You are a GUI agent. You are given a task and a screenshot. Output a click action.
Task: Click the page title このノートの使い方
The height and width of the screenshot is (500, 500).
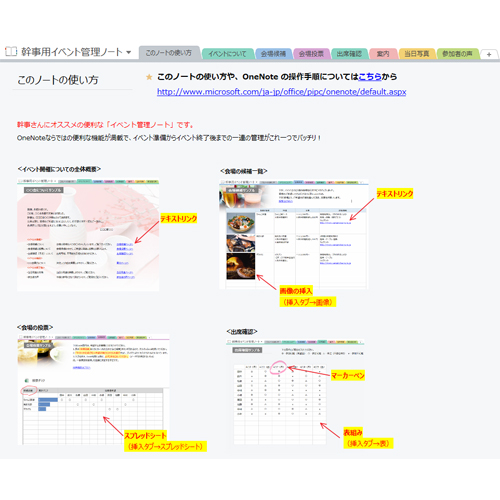(58, 80)
